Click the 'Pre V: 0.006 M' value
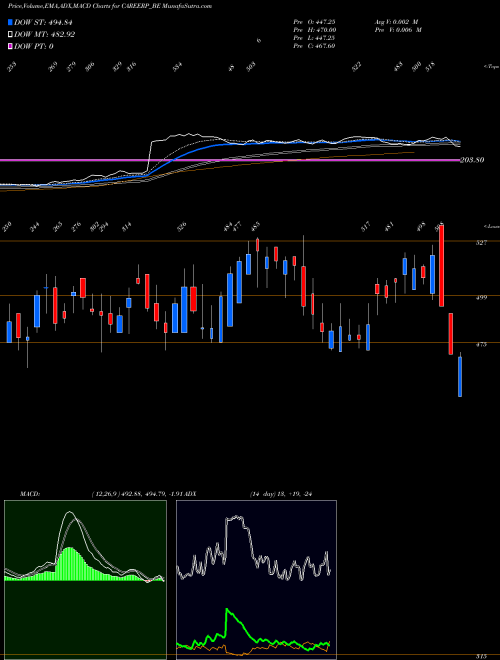 point(398,30)
